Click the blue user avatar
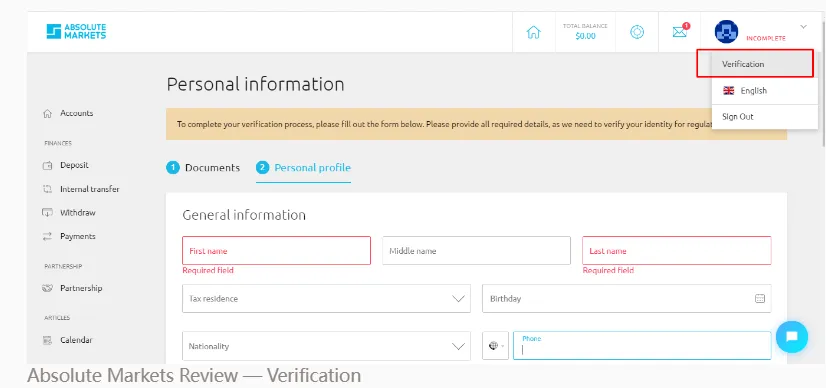This screenshot has height=388, width=826. (x=726, y=32)
